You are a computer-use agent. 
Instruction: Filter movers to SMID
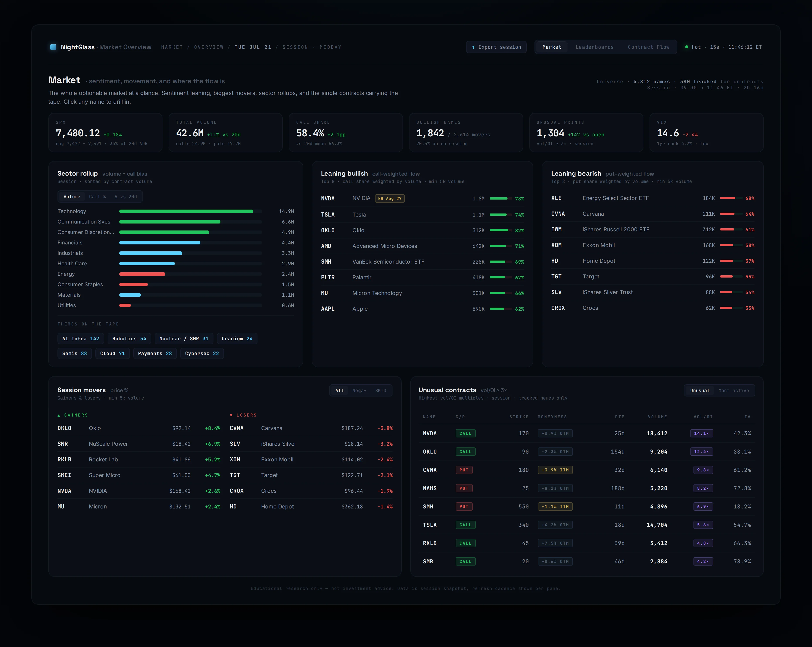380,391
